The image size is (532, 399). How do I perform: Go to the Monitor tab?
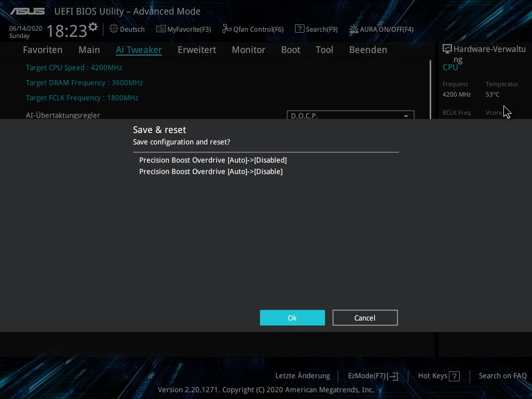pos(249,50)
